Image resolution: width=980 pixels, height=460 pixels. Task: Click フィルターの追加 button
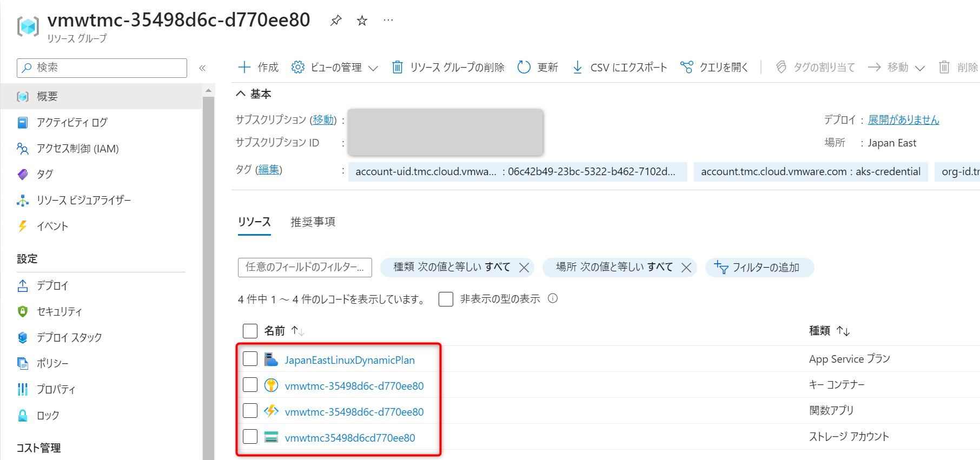point(759,267)
